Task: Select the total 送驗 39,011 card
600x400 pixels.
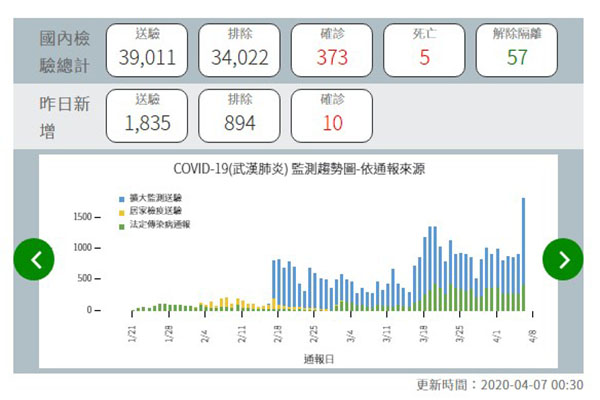Action: tap(147, 48)
